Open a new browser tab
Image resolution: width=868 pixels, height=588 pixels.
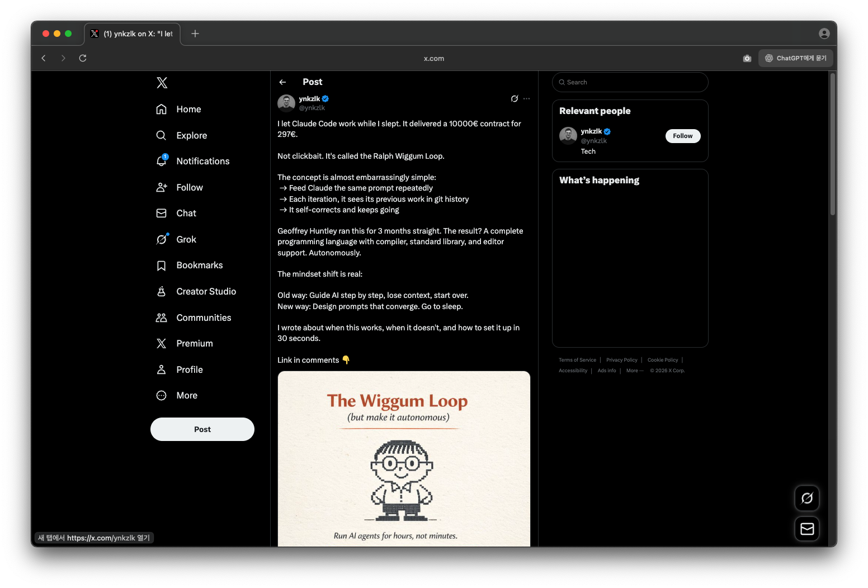coord(195,34)
